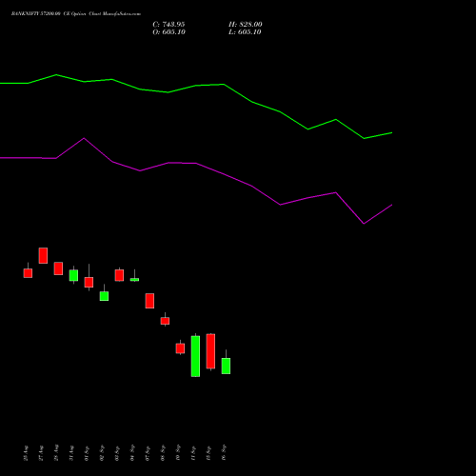This screenshot has height=476, width=476.
Task: Select the low value L: 605.10
Action: (245, 32)
